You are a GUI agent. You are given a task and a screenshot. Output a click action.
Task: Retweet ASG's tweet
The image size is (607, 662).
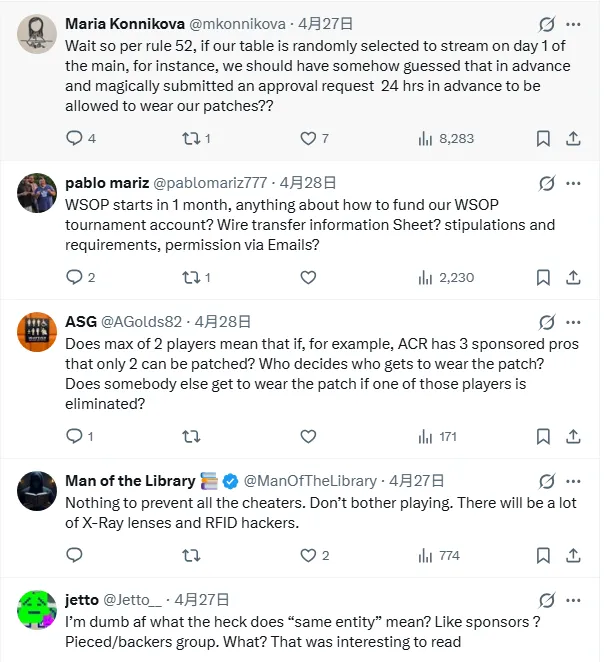pos(190,436)
